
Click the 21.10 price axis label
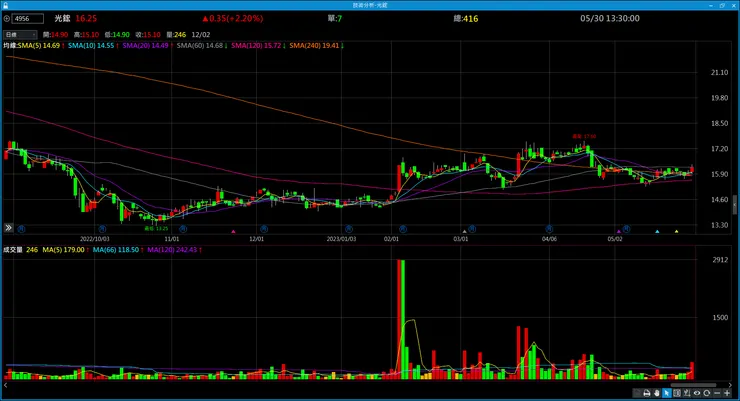tap(720, 73)
